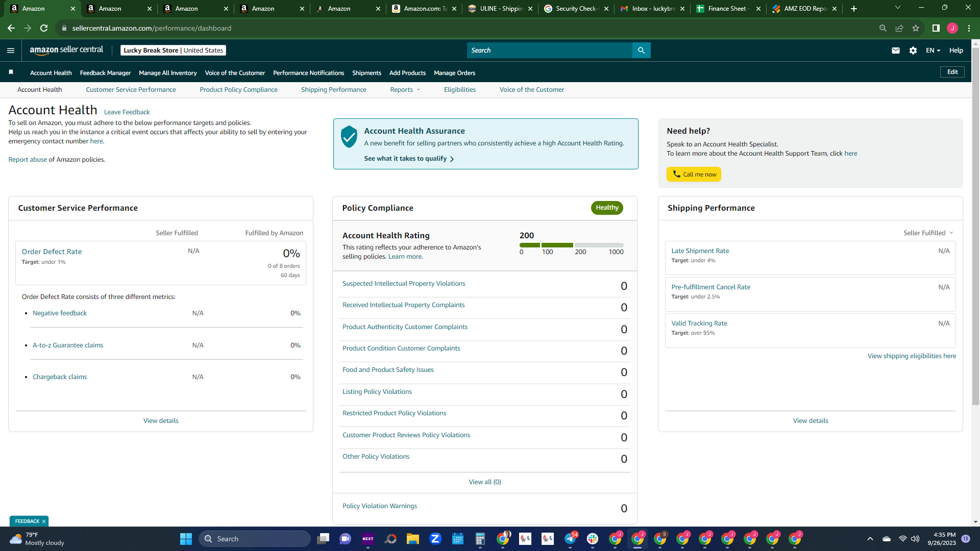Click View shipping eligibilities here
Image resolution: width=980 pixels, height=551 pixels.
(x=912, y=356)
